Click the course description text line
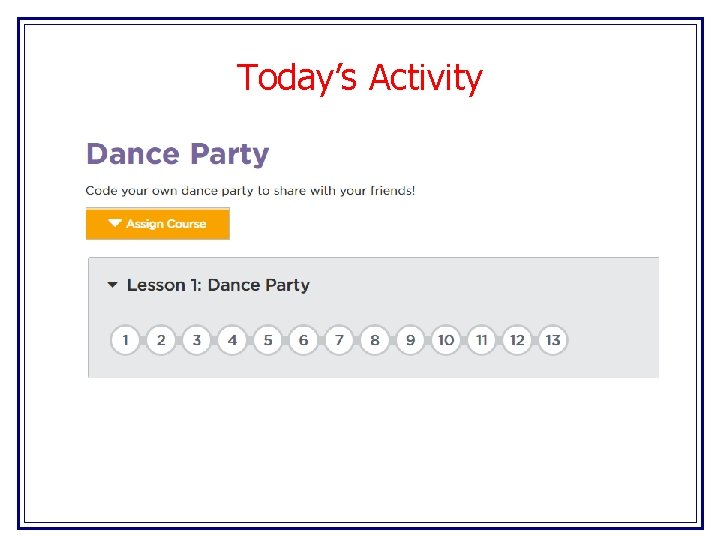Image resolution: width=720 pixels, height=540 pixels. pyautogui.click(x=250, y=190)
